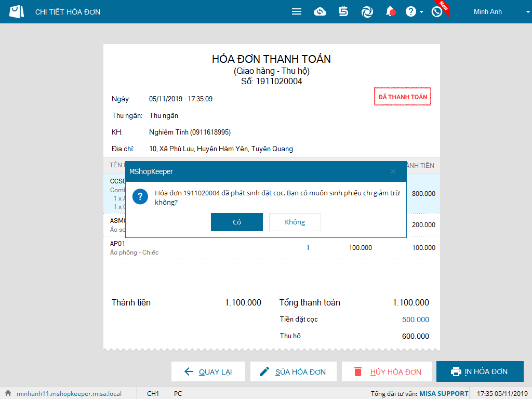Click the blue question icon in dialog
Image resolution: width=532 pixels, height=399 pixels.
pos(140,197)
